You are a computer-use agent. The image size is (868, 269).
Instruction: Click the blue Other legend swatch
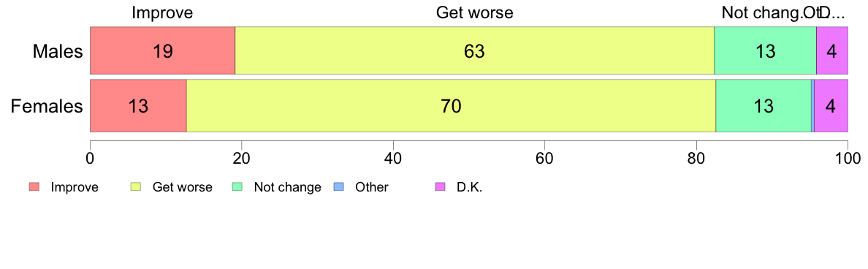[339, 187]
